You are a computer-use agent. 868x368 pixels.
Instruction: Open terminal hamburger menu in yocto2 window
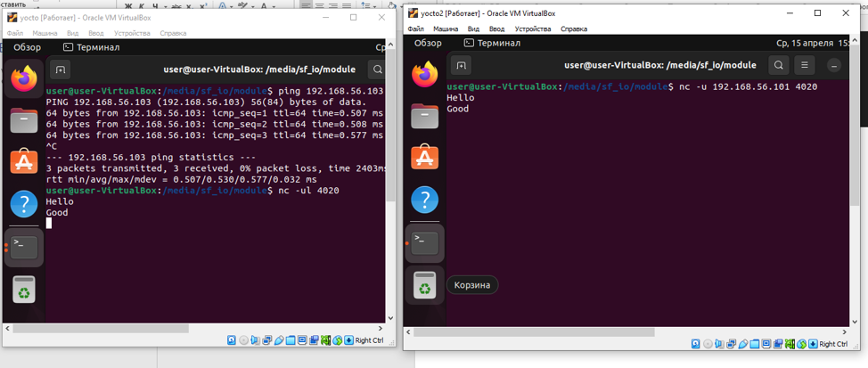[805, 65]
